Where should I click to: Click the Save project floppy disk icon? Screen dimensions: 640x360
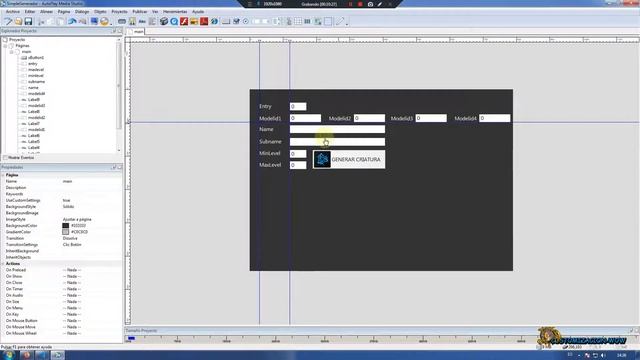28,21
